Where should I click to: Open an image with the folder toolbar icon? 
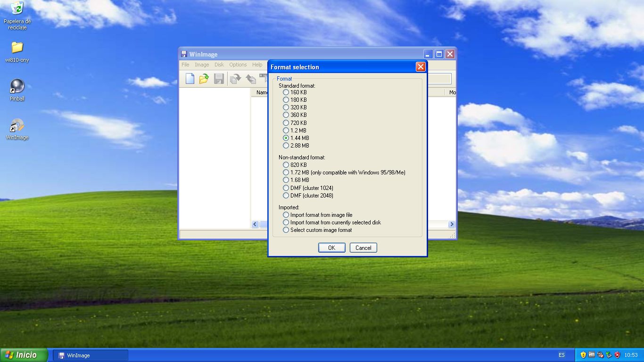click(204, 78)
